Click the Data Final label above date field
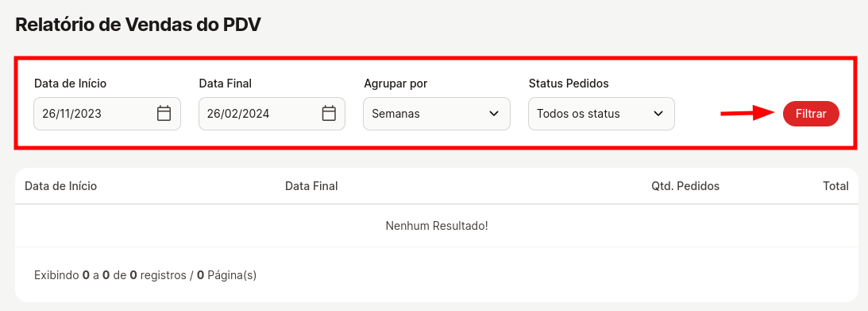 pyautogui.click(x=226, y=84)
